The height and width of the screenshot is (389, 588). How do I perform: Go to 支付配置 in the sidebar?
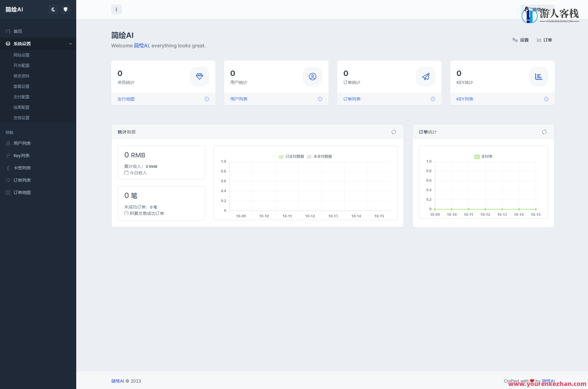22,97
